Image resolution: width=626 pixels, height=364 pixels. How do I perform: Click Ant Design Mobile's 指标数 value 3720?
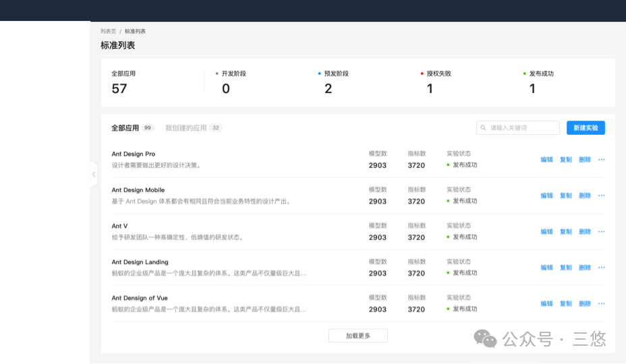pyautogui.click(x=416, y=202)
